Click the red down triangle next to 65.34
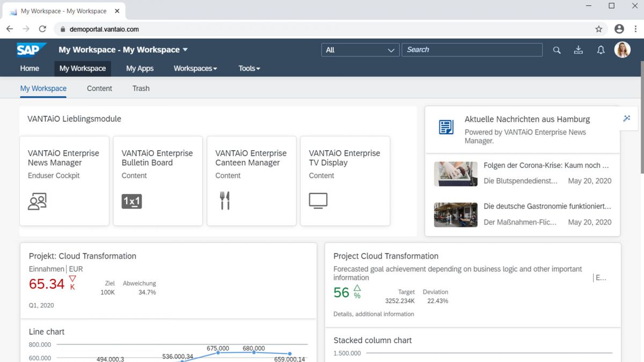Image resolution: width=644 pixels, height=362 pixels. tap(72, 278)
